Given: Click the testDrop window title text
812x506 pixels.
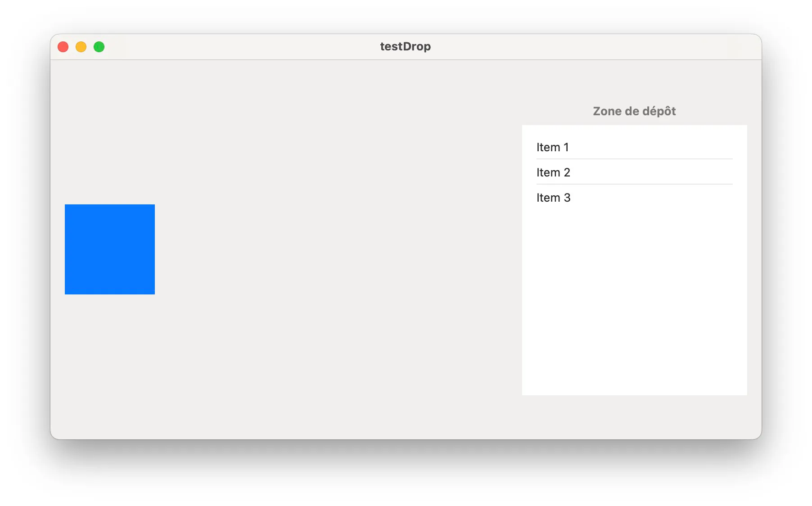Looking at the screenshot, I should (x=405, y=46).
